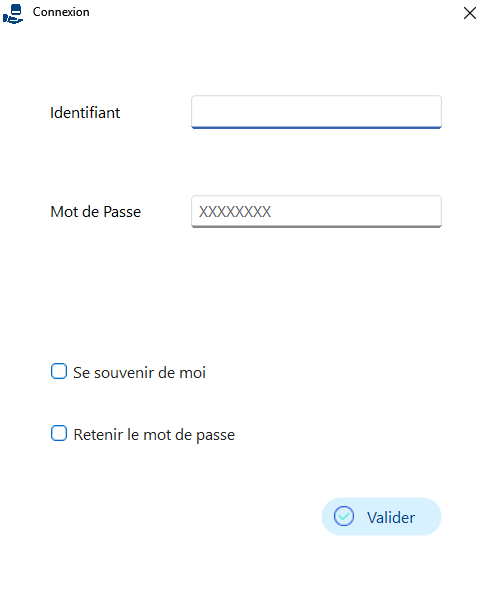Select the XXXXXXXX placeholder text
Viewport: 487px width, 609px height.
[x=235, y=212]
